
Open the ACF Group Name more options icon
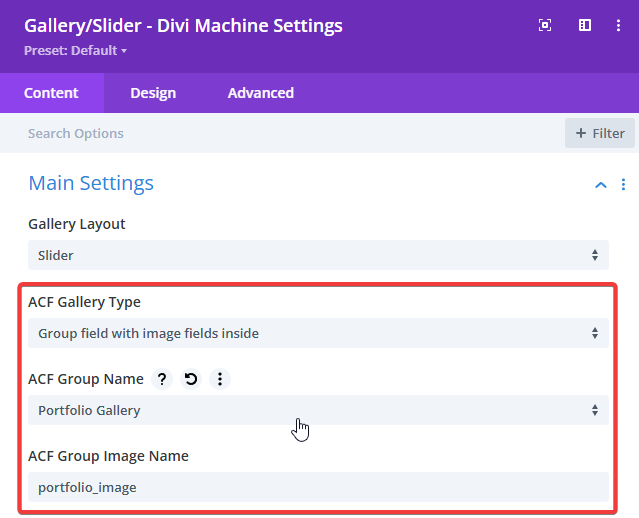[x=220, y=379]
